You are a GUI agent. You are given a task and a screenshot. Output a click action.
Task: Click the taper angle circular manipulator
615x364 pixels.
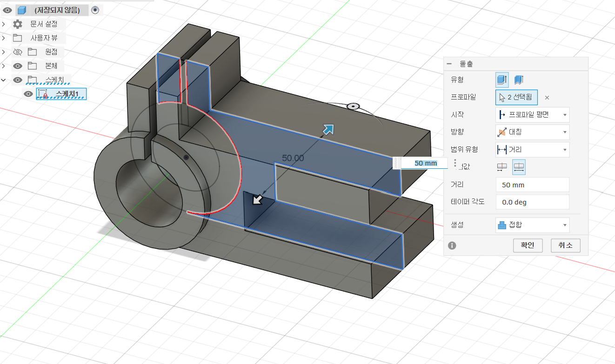tap(354, 106)
